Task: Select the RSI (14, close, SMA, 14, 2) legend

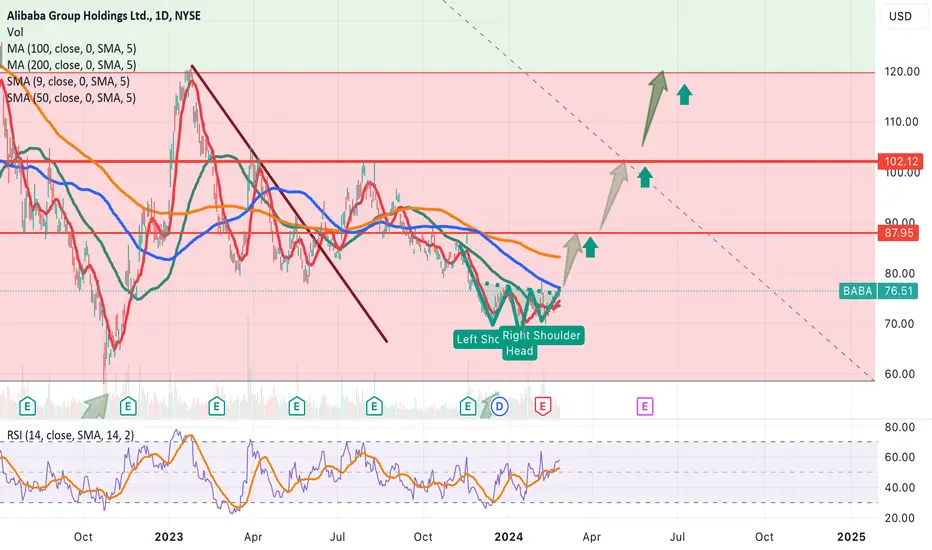Action: click(x=70, y=435)
